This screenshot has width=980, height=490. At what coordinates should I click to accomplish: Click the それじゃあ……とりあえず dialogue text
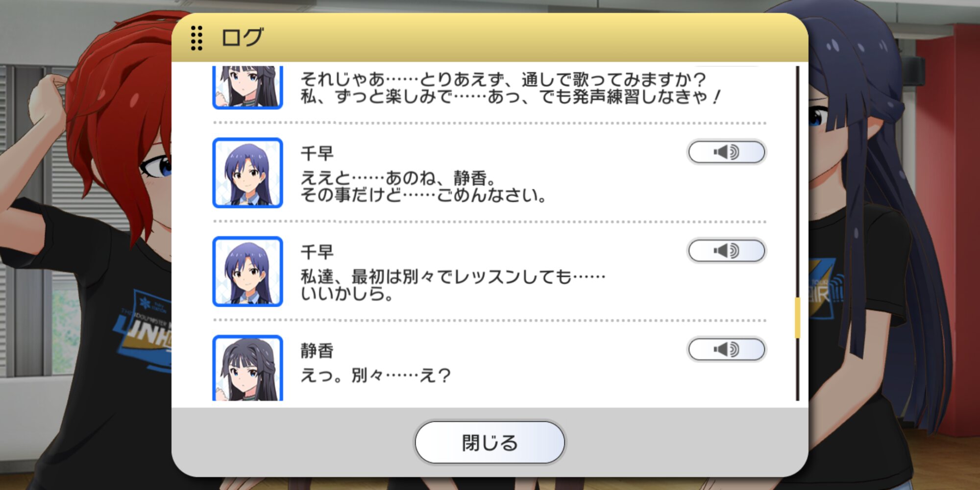point(511,88)
